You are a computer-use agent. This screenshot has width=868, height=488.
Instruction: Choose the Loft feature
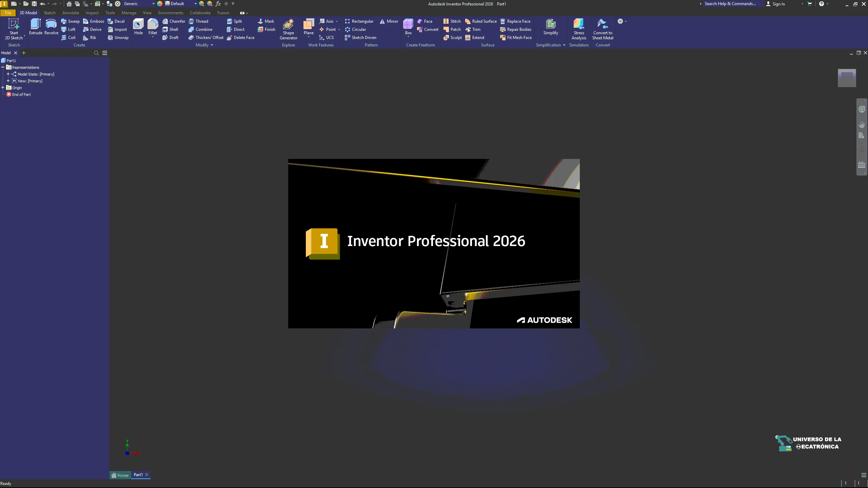[68, 29]
